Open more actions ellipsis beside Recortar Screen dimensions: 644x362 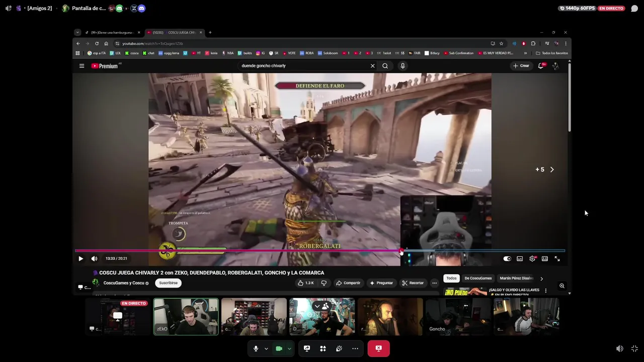tap(434, 283)
